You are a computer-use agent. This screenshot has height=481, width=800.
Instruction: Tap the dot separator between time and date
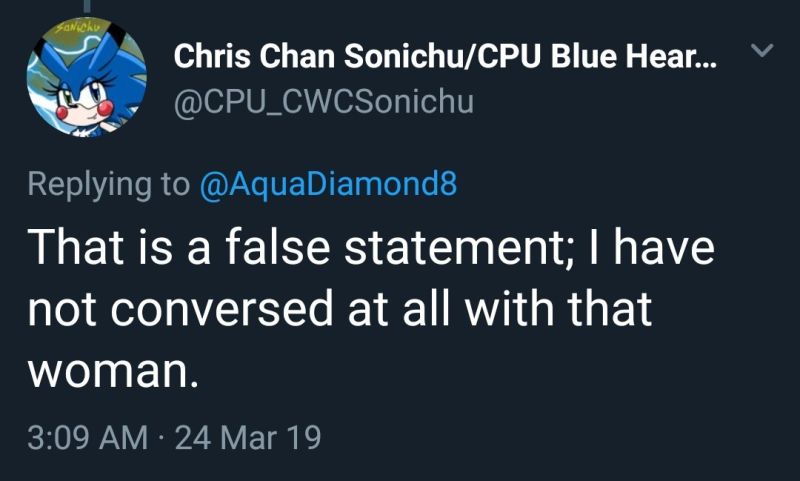(x=160, y=437)
